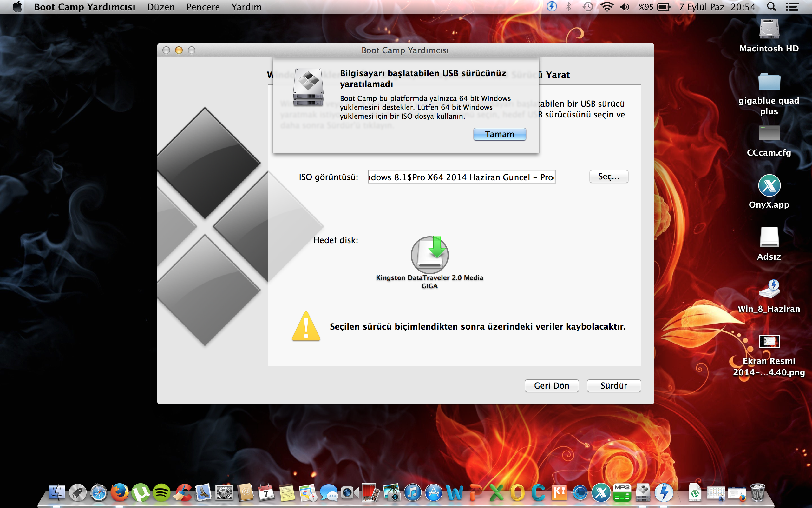812x508 pixels.
Task: Click the Boot Camp drive icon in the dialog
Action: point(308,87)
